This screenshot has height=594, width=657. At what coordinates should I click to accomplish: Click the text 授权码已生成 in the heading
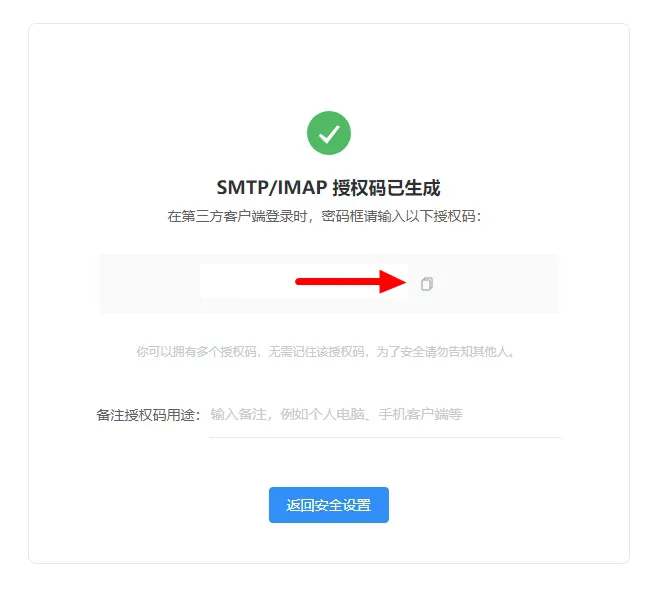(386, 188)
